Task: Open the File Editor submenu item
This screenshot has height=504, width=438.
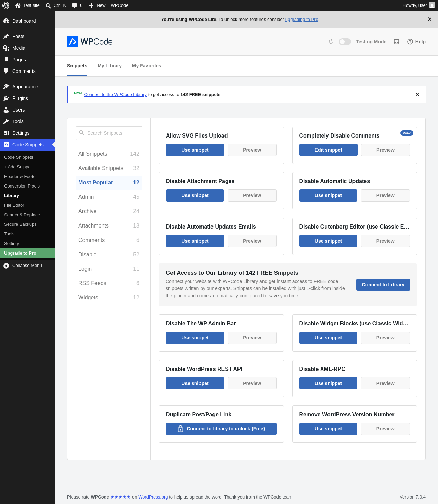Action: tap(27, 205)
